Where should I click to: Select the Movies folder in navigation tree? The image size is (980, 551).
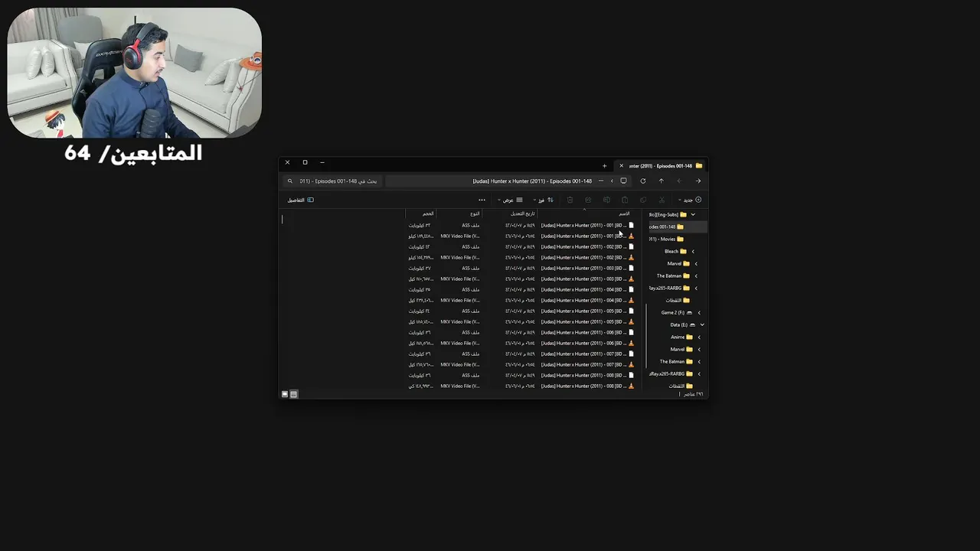click(667, 240)
